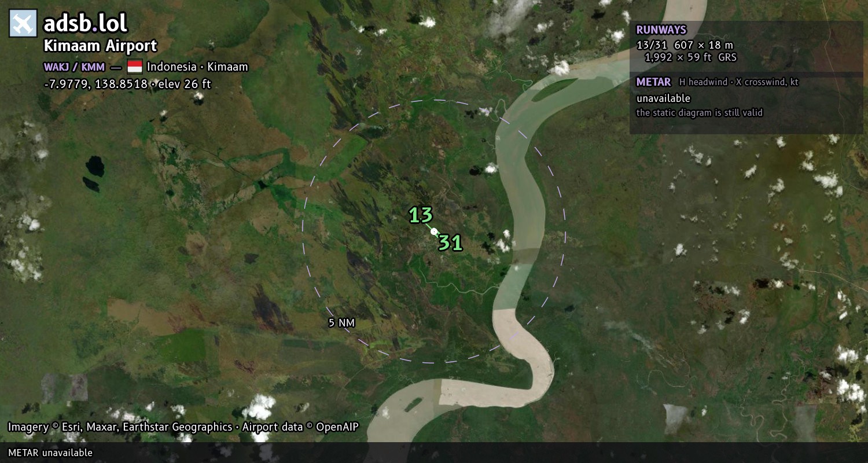Click the "Indonesia · Kimaam" location text
This screenshot has width=868, height=463.
pyautogui.click(x=197, y=67)
